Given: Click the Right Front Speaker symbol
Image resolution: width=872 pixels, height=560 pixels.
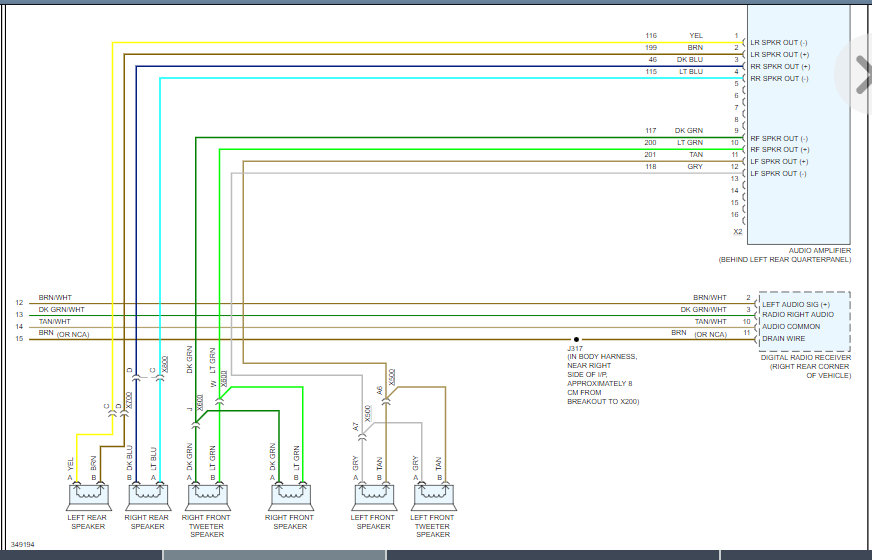Looking at the screenshot, I should point(290,494).
